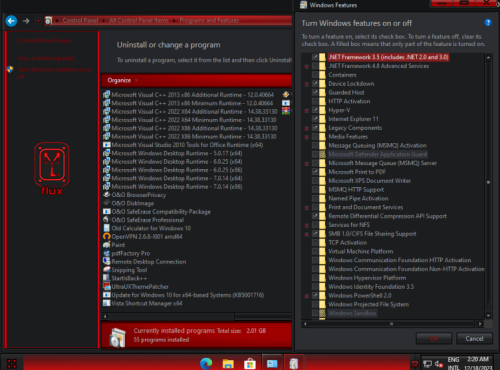This screenshot has height=370, width=500.
Task: Open Microsoft Edge from the taskbar
Action: pyautogui.click(x=206, y=363)
